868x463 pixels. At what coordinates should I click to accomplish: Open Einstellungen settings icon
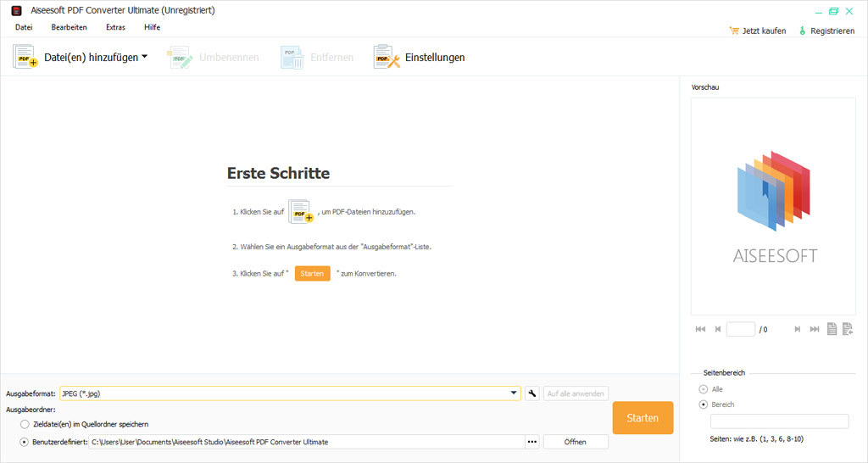387,57
